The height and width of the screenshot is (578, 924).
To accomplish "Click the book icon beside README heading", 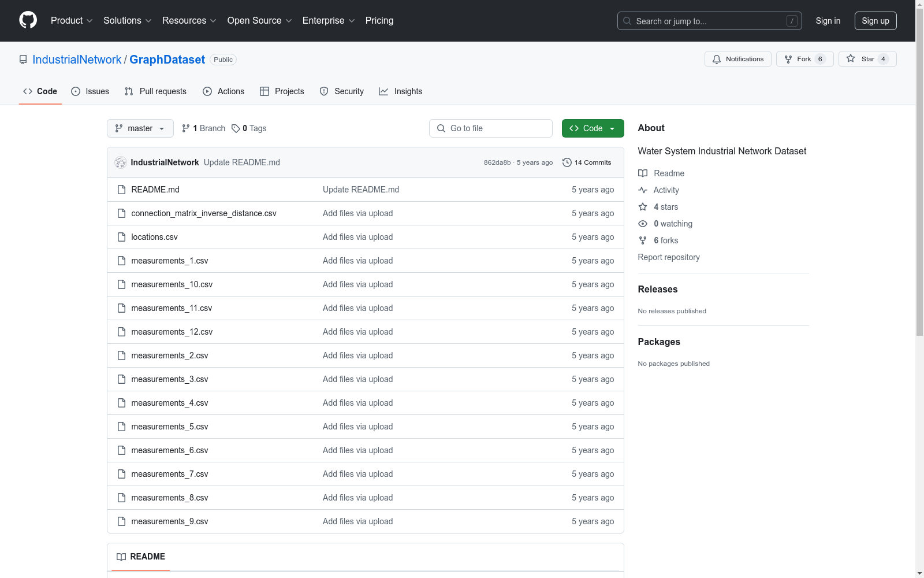I will coord(121,557).
